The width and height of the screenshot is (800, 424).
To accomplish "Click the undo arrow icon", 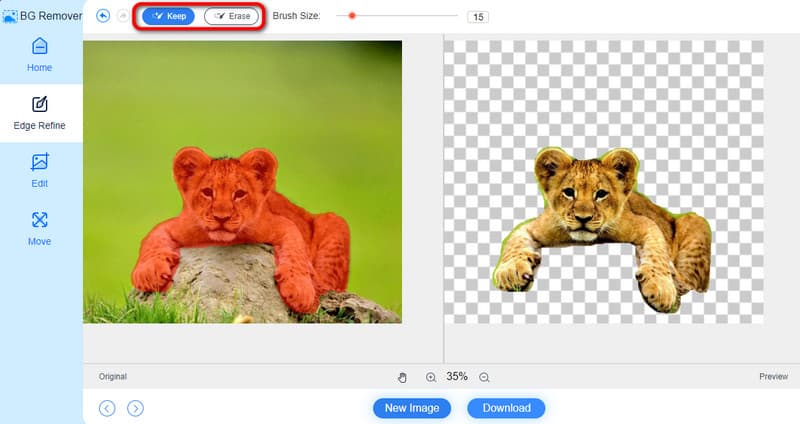I will pos(103,16).
